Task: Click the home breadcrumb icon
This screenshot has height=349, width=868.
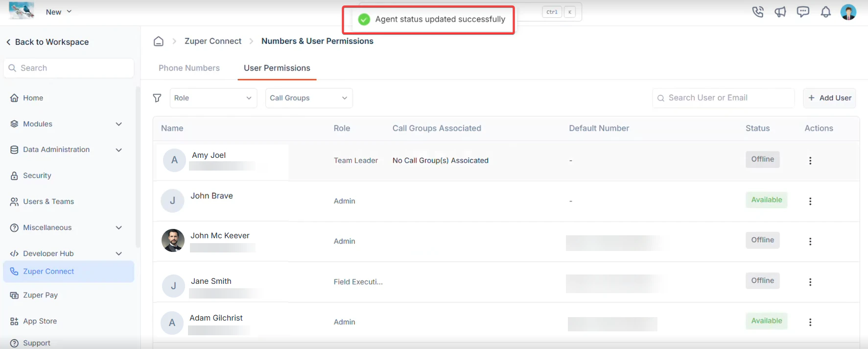Action: tap(159, 41)
